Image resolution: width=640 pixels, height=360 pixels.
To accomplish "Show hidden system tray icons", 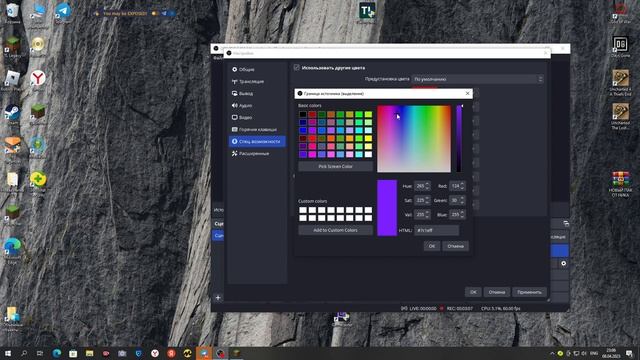I will [552, 353].
